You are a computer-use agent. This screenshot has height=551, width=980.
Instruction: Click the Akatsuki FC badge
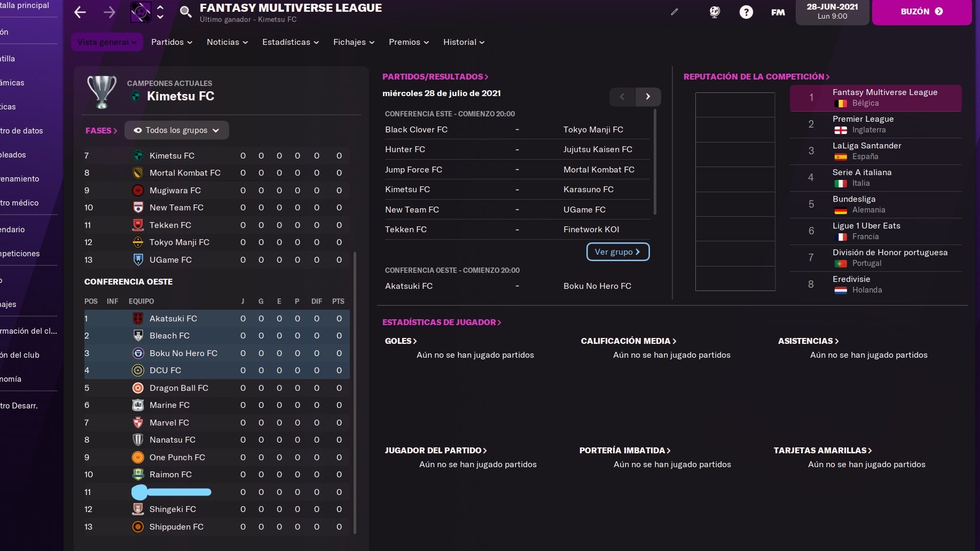point(138,319)
